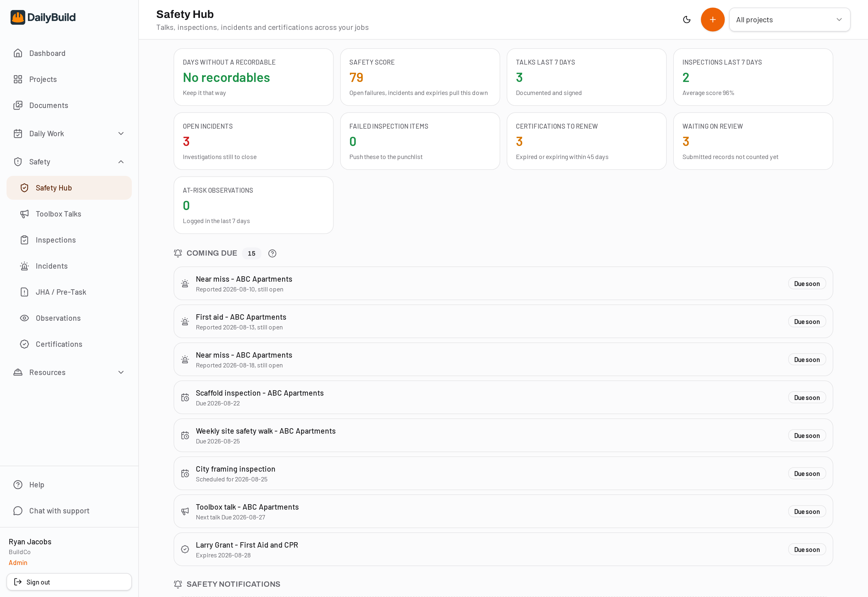Click the Sign out button
Screen dimensions: 868x597
69,582
